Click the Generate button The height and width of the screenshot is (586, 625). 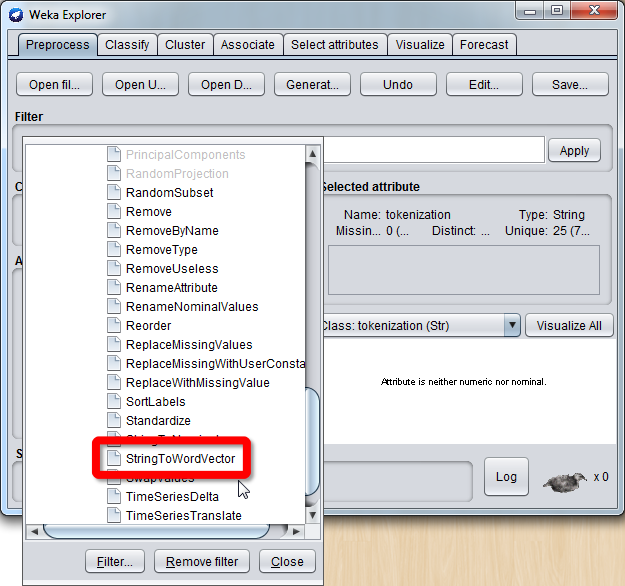pyautogui.click(x=312, y=85)
